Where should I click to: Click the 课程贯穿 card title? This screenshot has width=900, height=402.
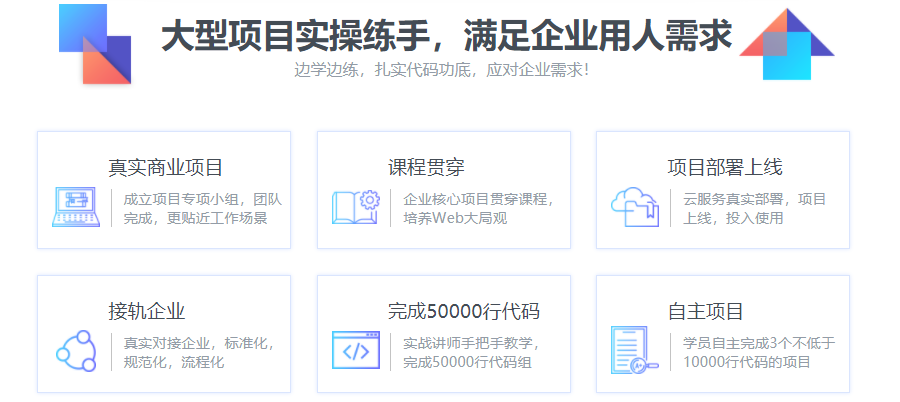[x=426, y=168]
